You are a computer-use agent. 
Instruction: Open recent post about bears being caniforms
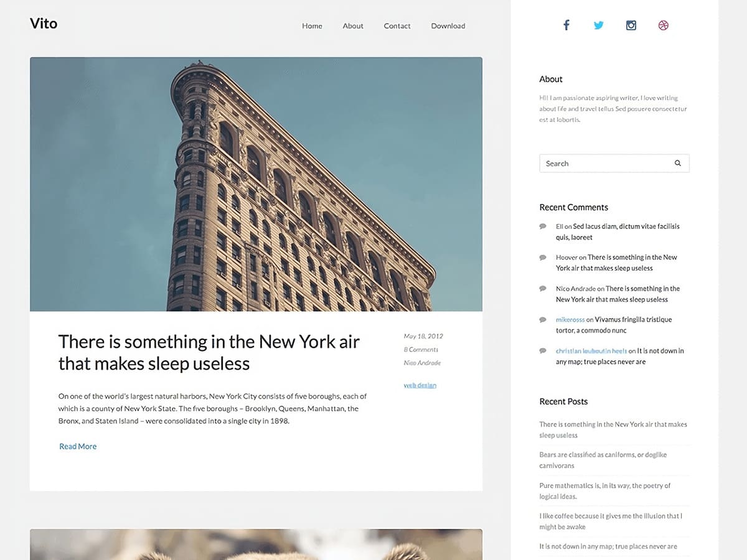coord(603,460)
